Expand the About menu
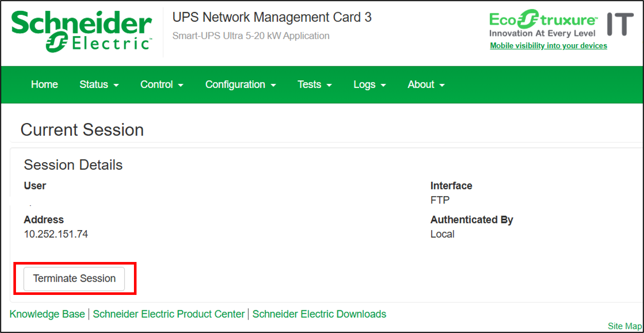The width and height of the screenshot is (644, 333). tap(426, 84)
